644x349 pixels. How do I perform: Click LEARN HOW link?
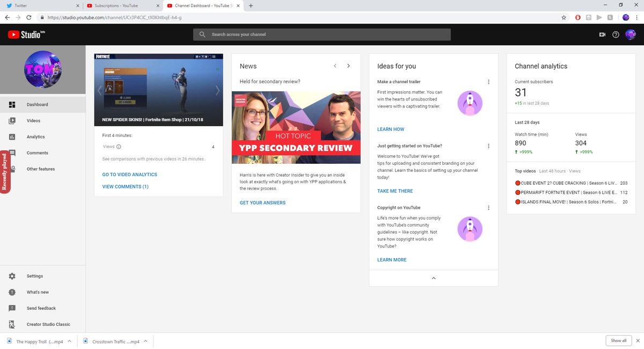(391, 129)
